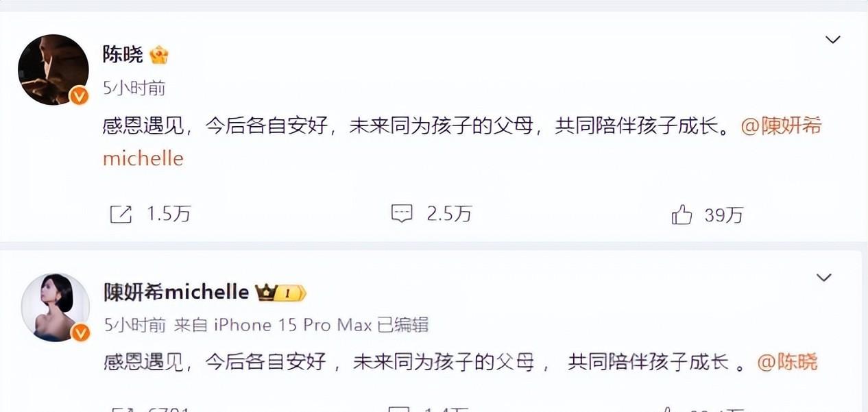
Task: Click the 5小时前 timestamp under 陈晓
Action: pyautogui.click(x=134, y=88)
